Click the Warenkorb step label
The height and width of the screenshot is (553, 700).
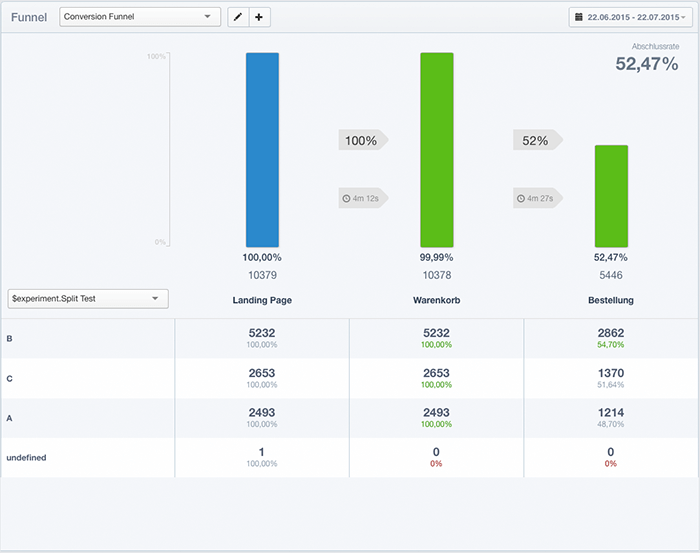[437, 300]
